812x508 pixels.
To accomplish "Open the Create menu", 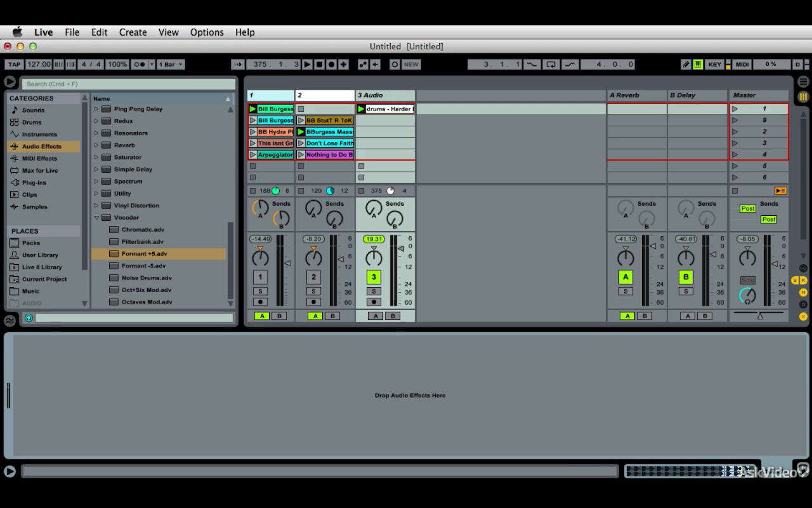I will click(133, 32).
